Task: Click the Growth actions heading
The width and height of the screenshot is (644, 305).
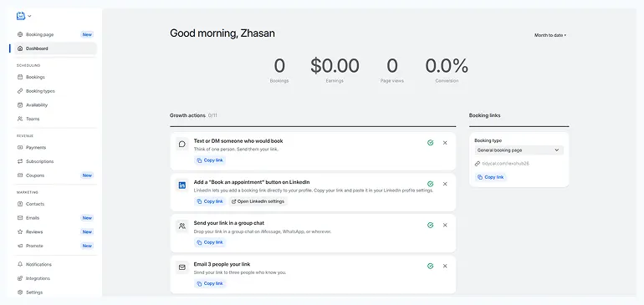Action: point(187,115)
